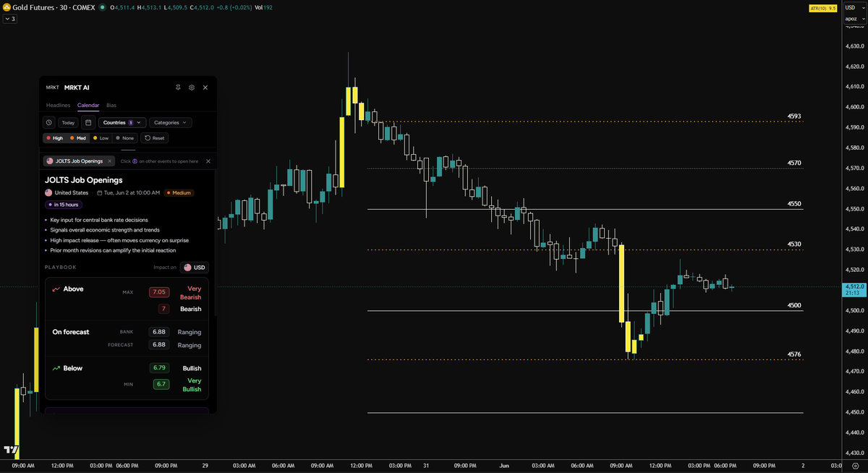Image resolution: width=868 pixels, height=473 pixels.
Task: Click the info icon in the hint text
Action: tap(135, 161)
